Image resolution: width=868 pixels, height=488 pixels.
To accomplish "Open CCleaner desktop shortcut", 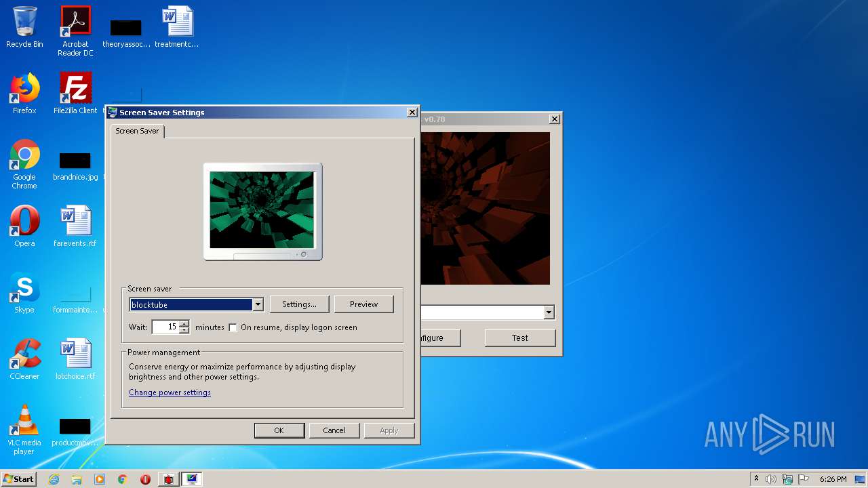I will coord(24,360).
